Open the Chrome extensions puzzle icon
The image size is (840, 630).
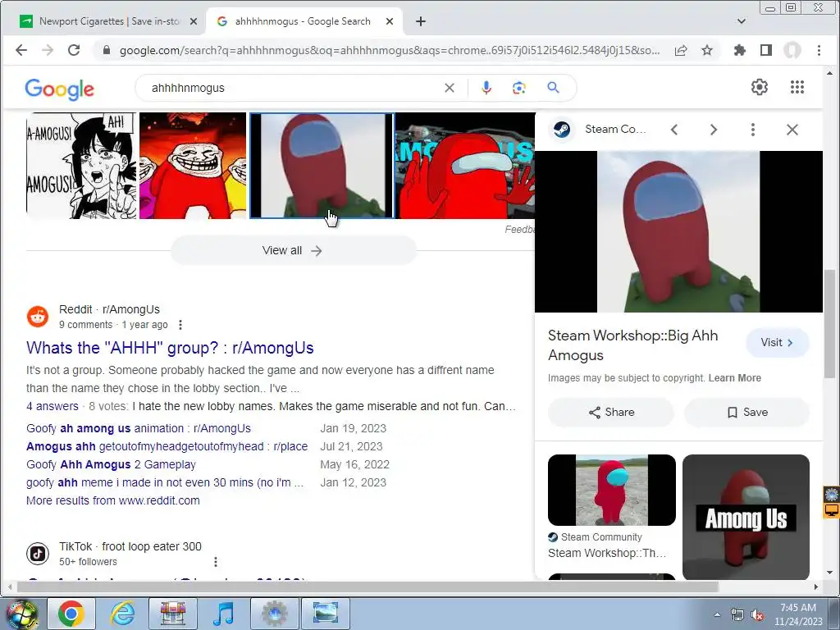coord(740,50)
